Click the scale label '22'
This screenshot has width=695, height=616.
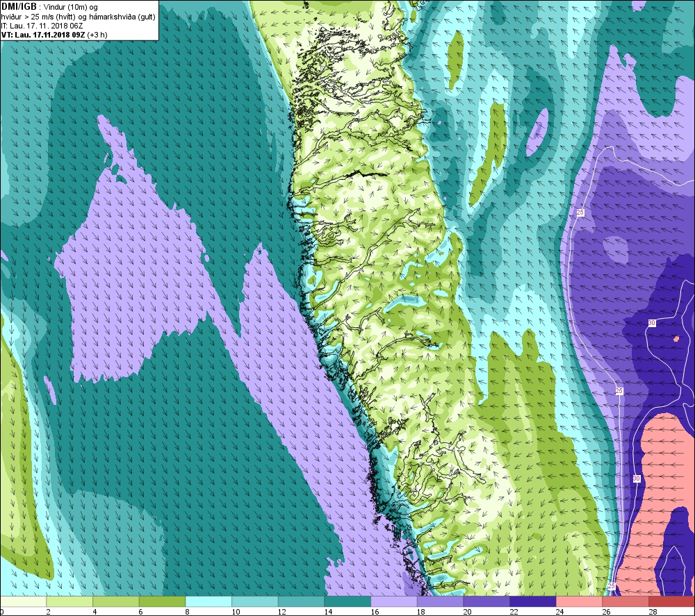[514, 612]
